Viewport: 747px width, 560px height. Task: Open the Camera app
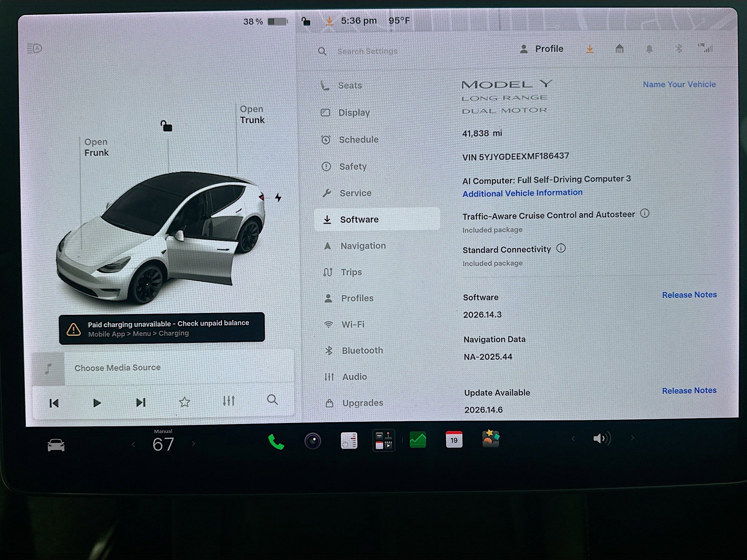[312, 441]
